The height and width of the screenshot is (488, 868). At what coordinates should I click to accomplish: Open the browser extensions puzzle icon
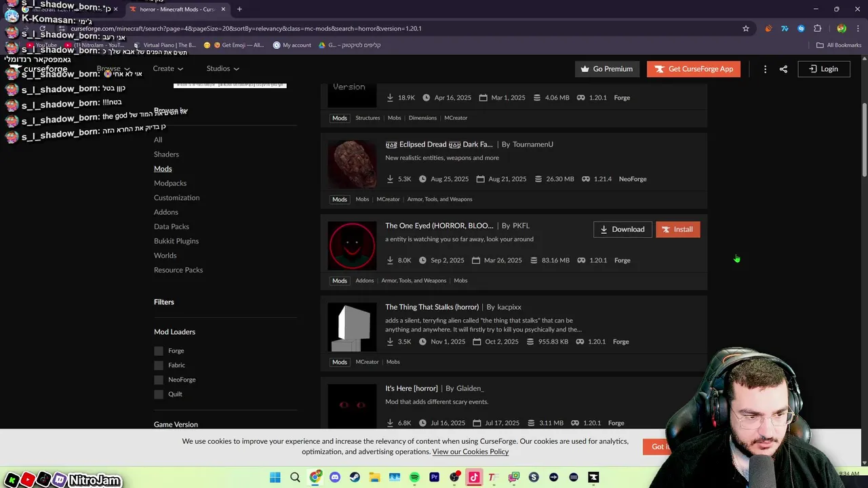coord(817,28)
